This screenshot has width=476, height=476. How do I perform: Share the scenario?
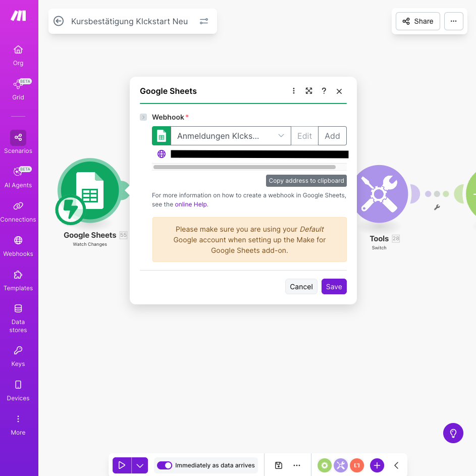click(x=418, y=21)
